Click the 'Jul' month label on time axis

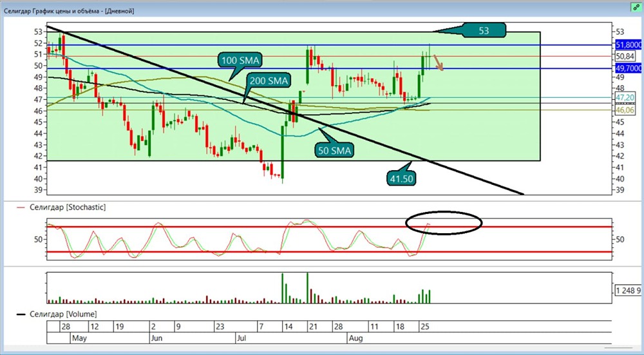click(x=241, y=340)
